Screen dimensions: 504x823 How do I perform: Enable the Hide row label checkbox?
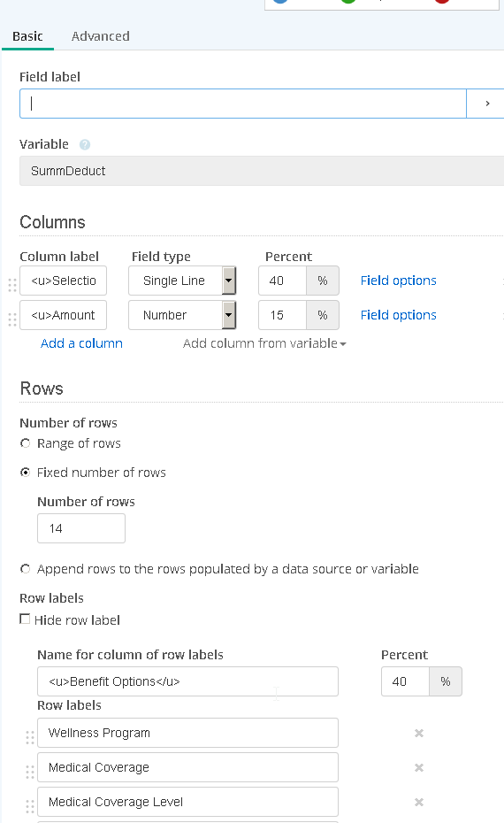click(x=25, y=619)
